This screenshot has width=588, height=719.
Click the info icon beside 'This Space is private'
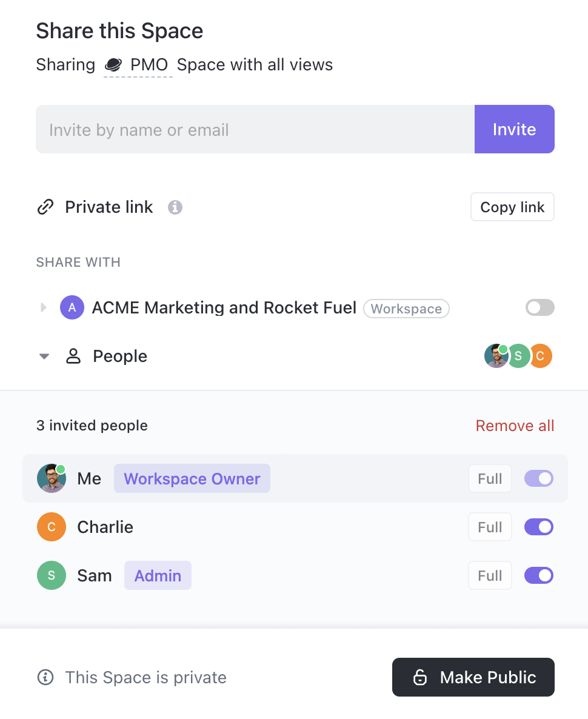tap(45, 677)
